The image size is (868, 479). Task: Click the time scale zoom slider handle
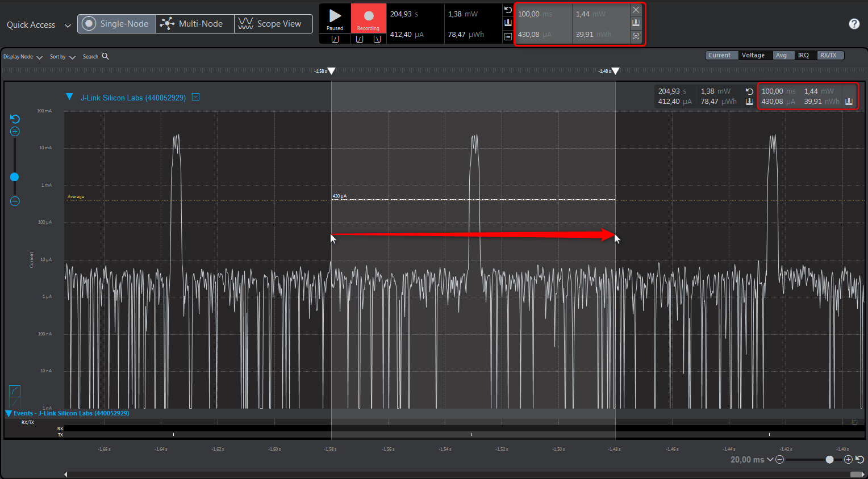[829, 460]
